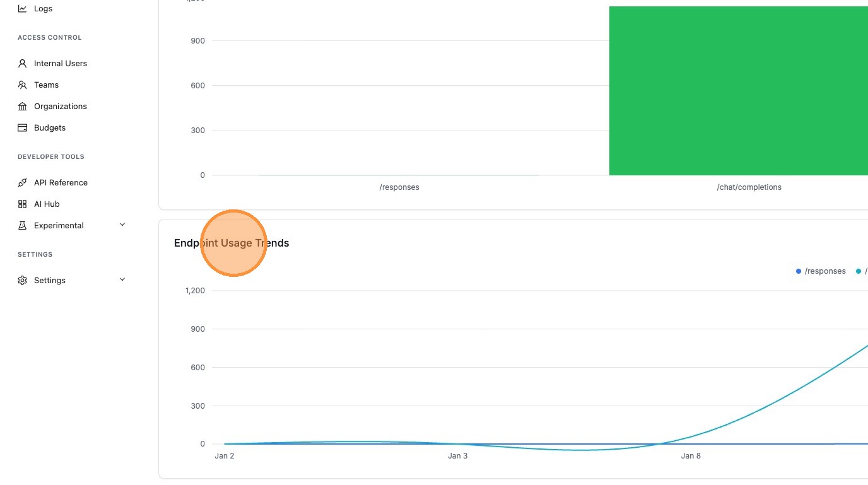This screenshot has width=868, height=485.
Task: Expand the Experimental menu chevron
Action: (122, 225)
